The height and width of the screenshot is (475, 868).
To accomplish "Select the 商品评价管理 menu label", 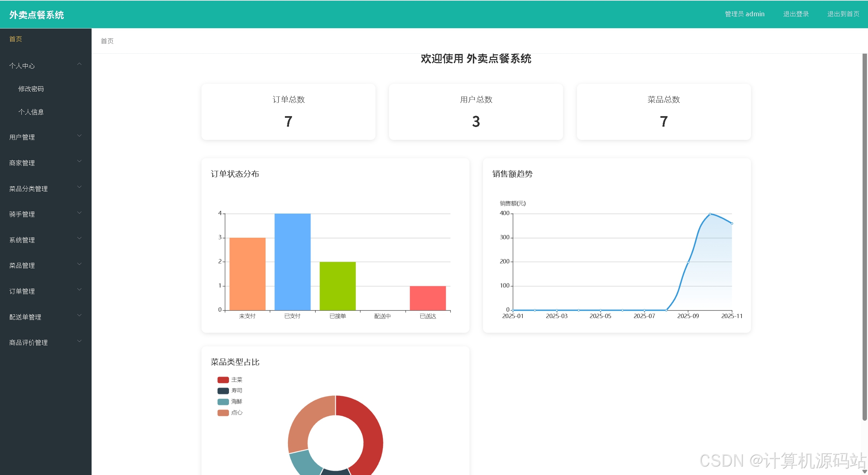I will (x=28, y=343).
